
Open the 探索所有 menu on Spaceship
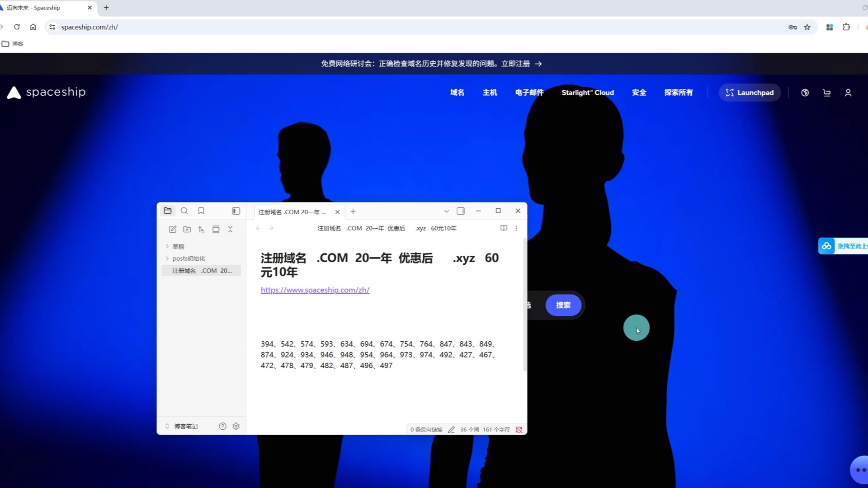(678, 93)
